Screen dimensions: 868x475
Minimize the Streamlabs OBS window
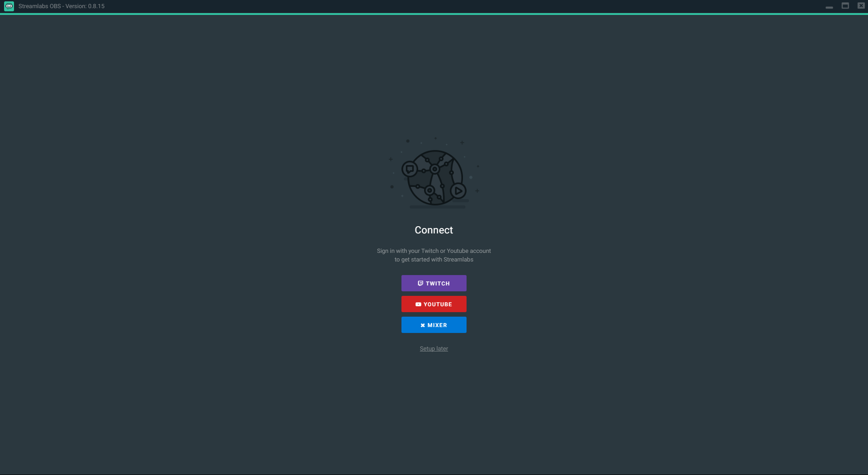(x=829, y=6)
